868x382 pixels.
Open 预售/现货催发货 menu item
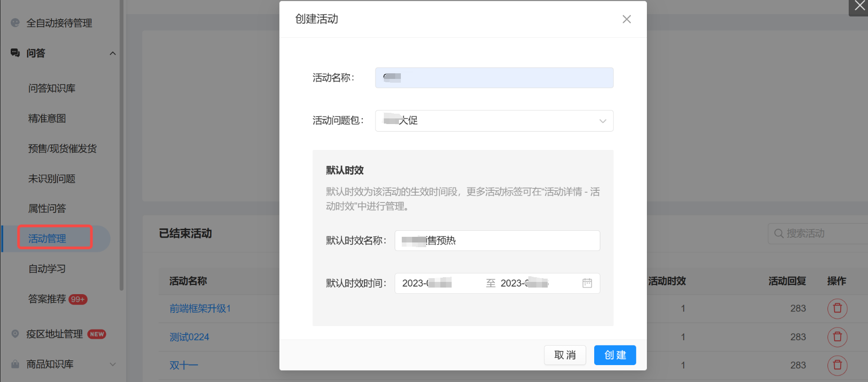(63, 148)
